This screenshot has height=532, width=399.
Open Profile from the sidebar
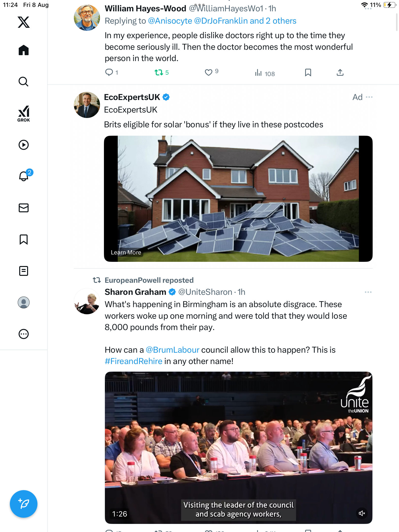coord(24,302)
